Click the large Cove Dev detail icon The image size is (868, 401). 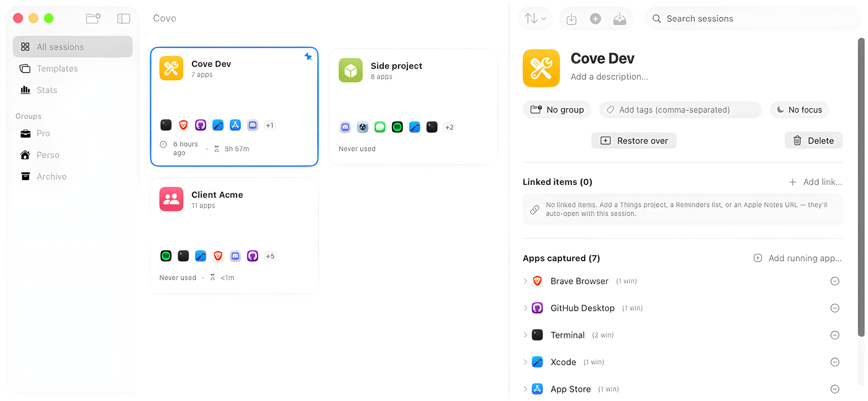[541, 68]
